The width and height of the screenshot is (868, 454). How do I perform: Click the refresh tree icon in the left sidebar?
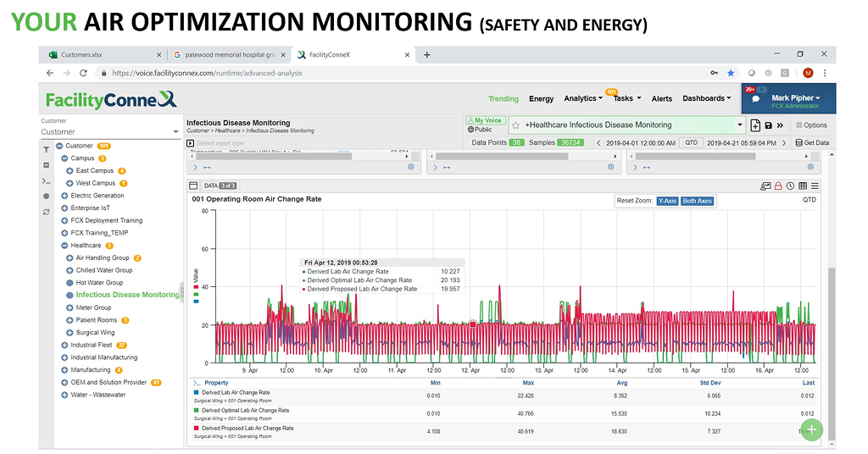tap(47, 212)
